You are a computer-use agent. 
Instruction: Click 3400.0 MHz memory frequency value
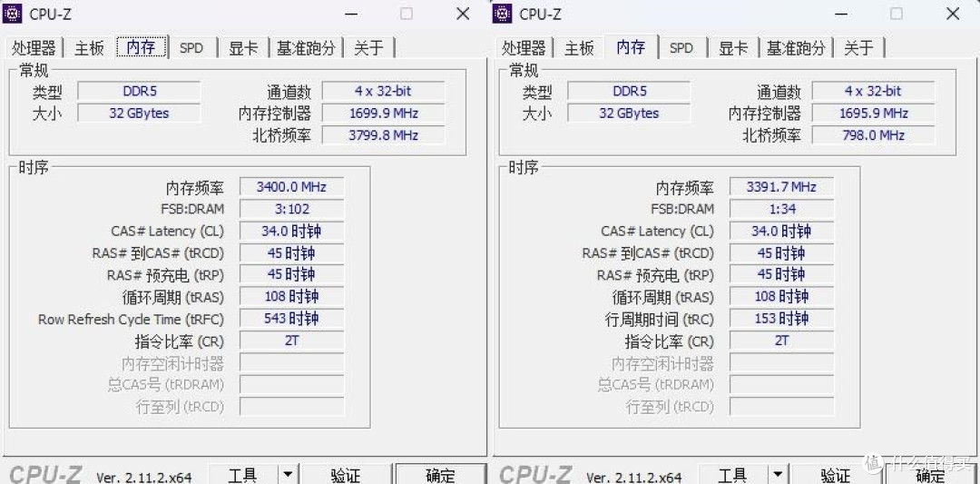click(x=292, y=187)
